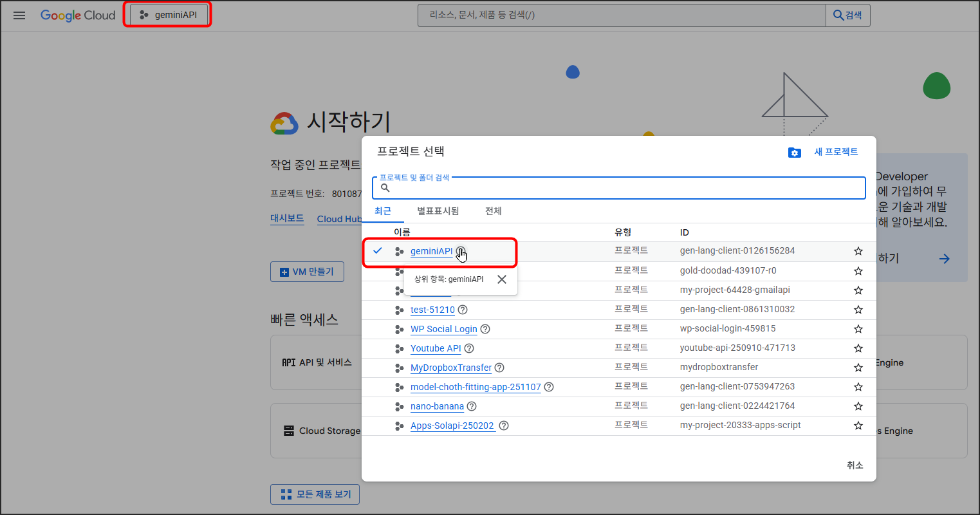Click help icon next to Apps-Solapi-250202

(504, 426)
